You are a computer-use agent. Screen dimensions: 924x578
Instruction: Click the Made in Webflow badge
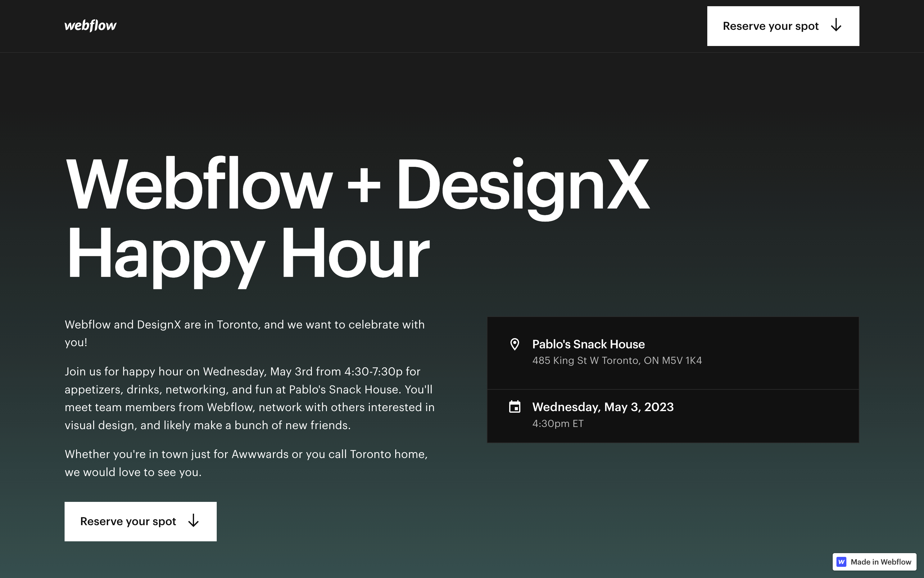874,562
